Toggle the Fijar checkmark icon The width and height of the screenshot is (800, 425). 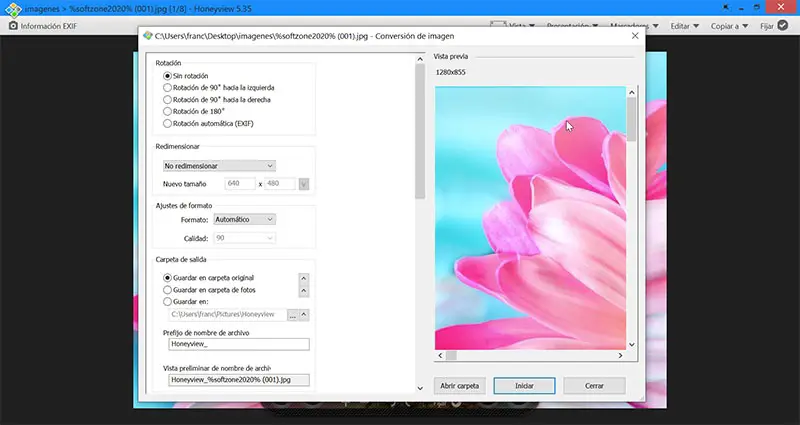pos(783,25)
